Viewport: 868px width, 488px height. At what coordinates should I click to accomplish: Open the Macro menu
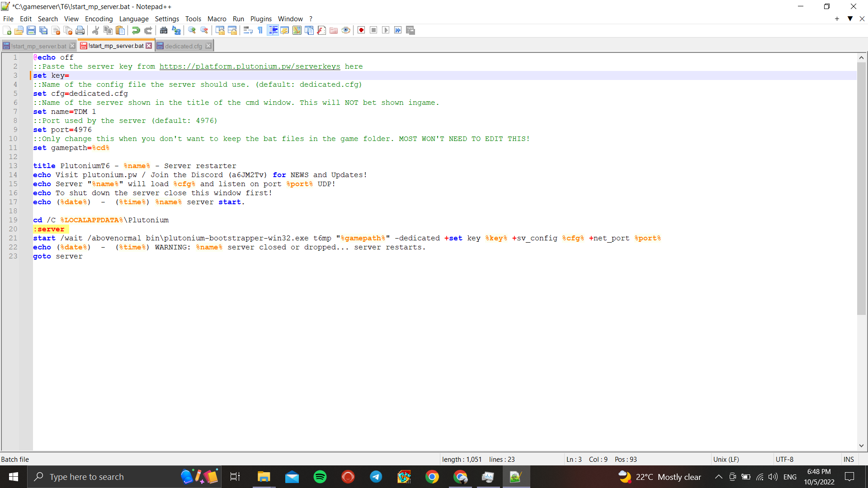click(217, 19)
